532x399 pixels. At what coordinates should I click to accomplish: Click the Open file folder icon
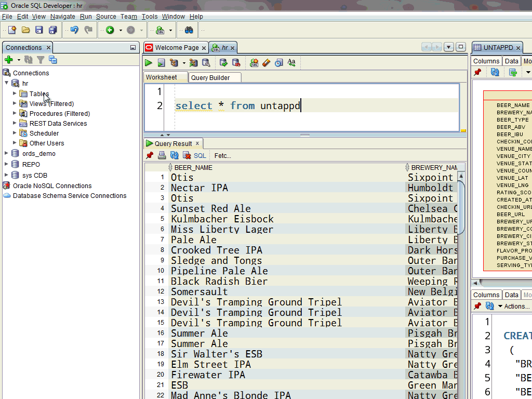26,30
